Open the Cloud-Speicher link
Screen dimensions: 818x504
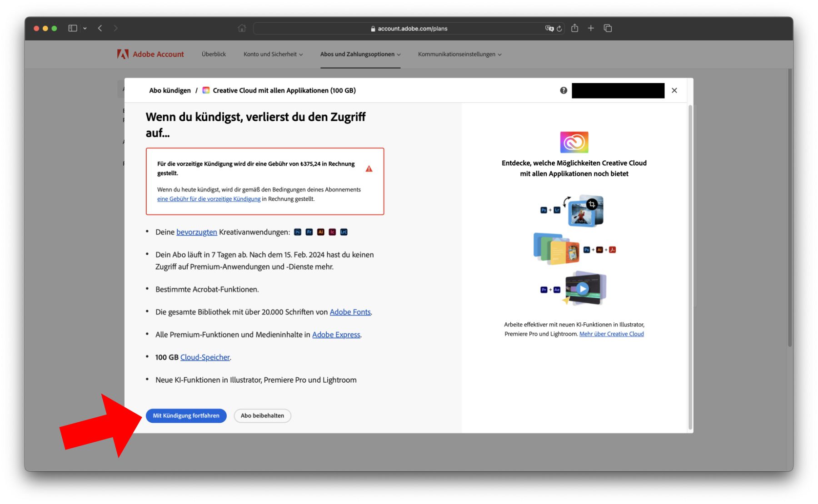click(x=205, y=357)
